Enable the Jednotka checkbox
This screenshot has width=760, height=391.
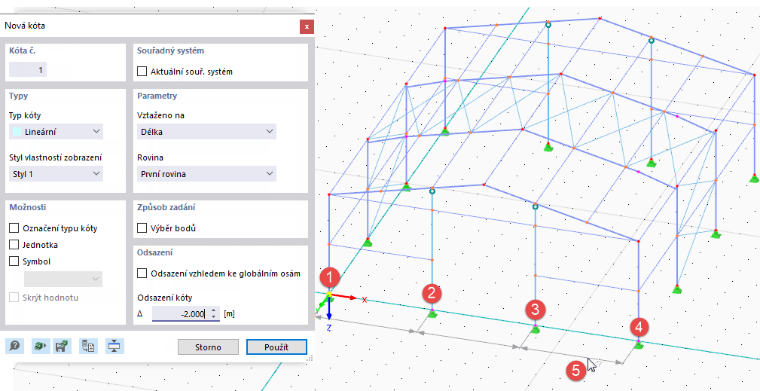(x=14, y=245)
